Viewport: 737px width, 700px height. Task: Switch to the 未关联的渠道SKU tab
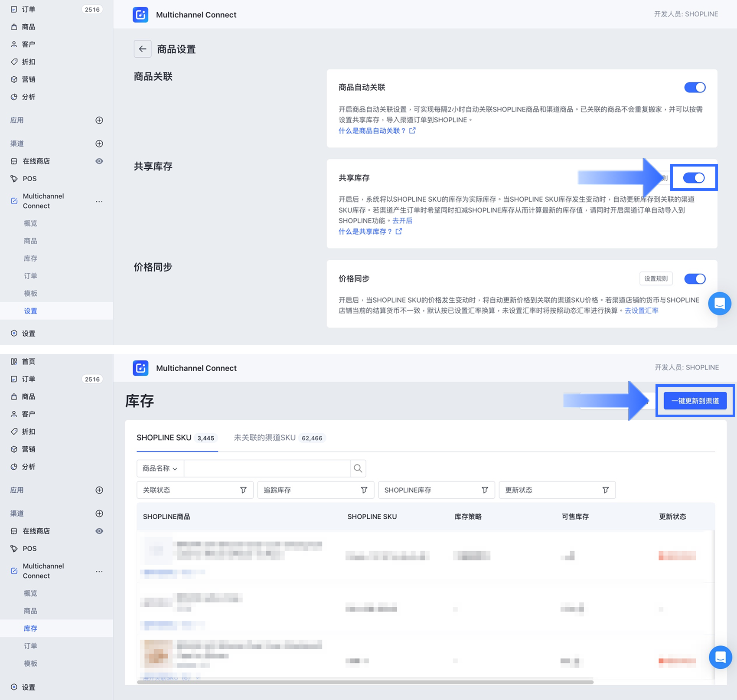[x=280, y=438]
